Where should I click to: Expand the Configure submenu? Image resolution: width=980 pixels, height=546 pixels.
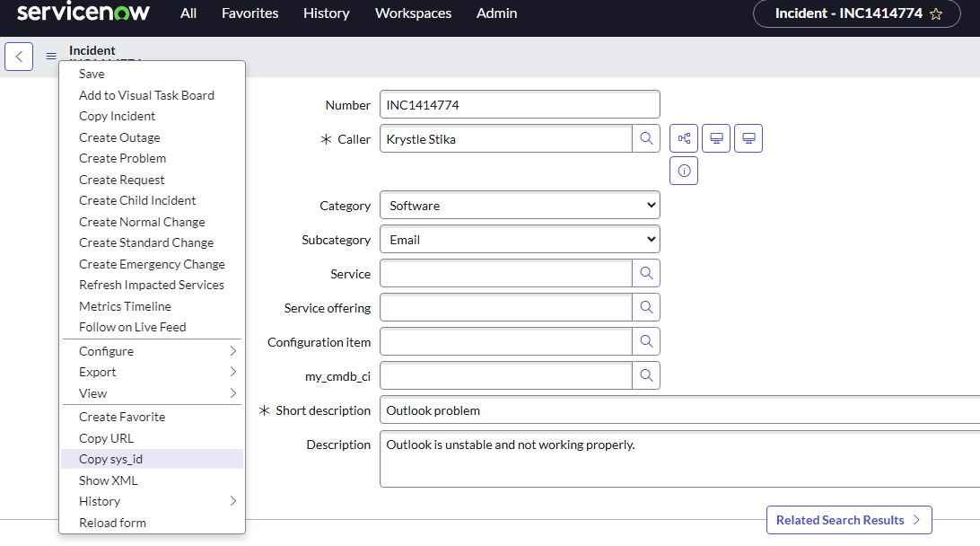coord(152,351)
